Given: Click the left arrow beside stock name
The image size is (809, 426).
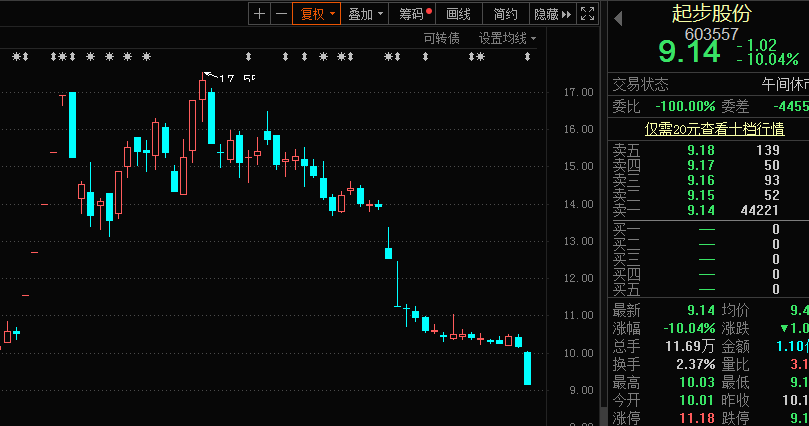Looking at the screenshot, I should pos(618,19).
